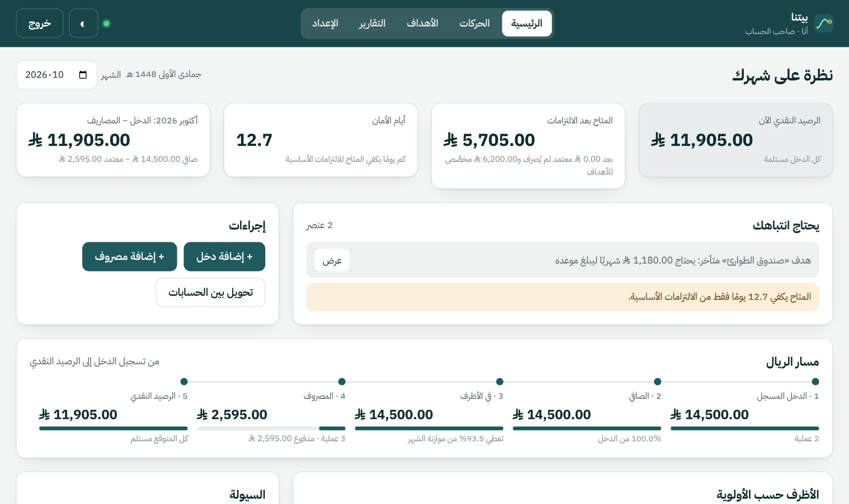849x504 pixels.
Task: Click the orange warning about 12.7 days
Action: click(562, 297)
